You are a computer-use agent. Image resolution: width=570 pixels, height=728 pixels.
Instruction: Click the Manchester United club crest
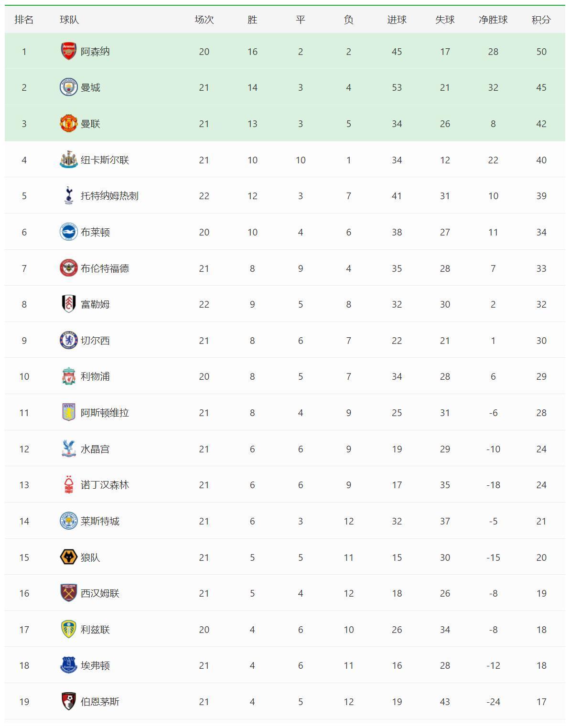coord(68,123)
